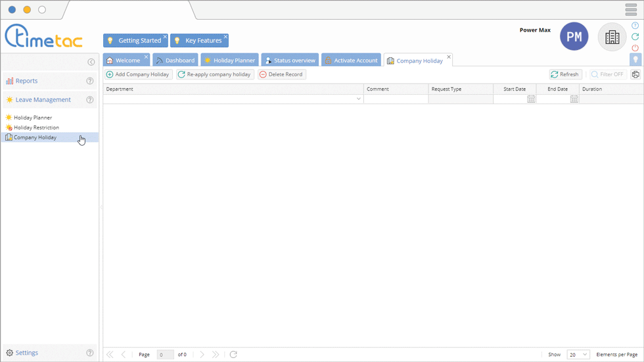Select Holiday Restriction in the sidebar
The width and height of the screenshot is (644, 362).
[x=36, y=127]
